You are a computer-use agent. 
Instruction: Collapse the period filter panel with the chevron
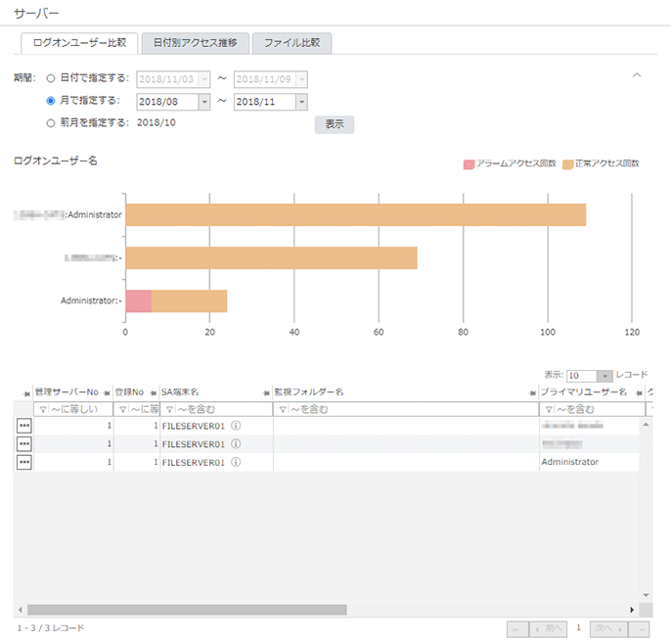(x=637, y=75)
